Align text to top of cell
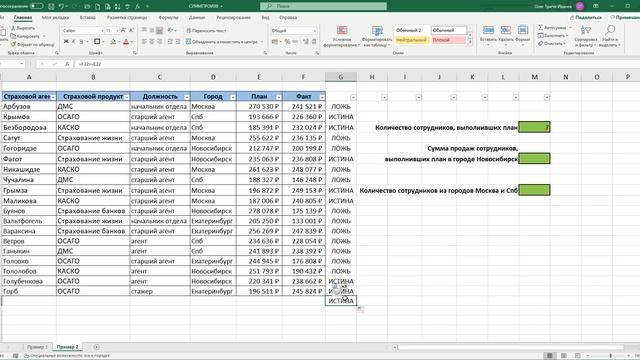Screen dimensions: 640x360 (x=144, y=31)
